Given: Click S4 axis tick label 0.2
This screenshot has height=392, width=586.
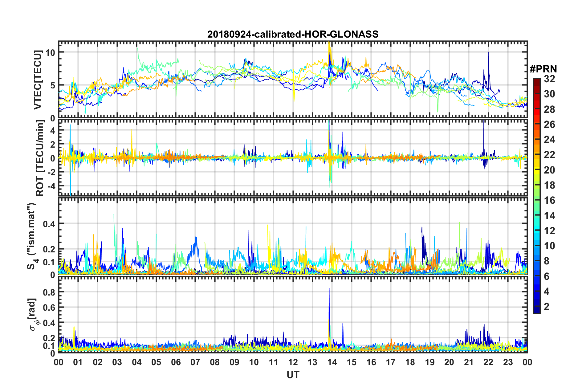Looking at the screenshot, I should point(49,249).
